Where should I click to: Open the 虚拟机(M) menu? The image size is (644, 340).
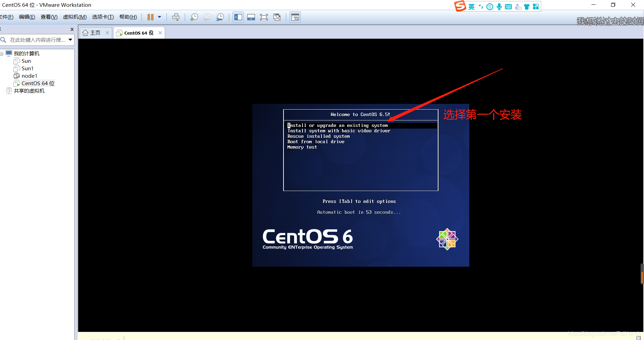pyautogui.click(x=75, y=17)
